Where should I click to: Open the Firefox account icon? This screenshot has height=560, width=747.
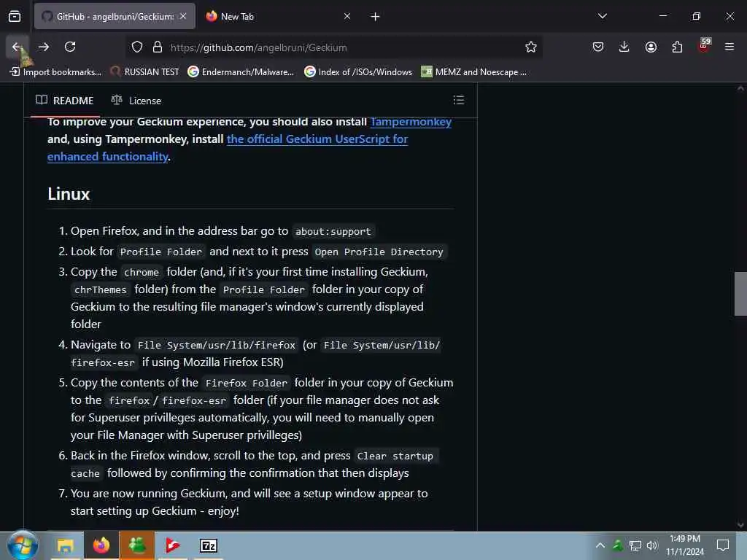pyautogui.click(x=651, y=47)
